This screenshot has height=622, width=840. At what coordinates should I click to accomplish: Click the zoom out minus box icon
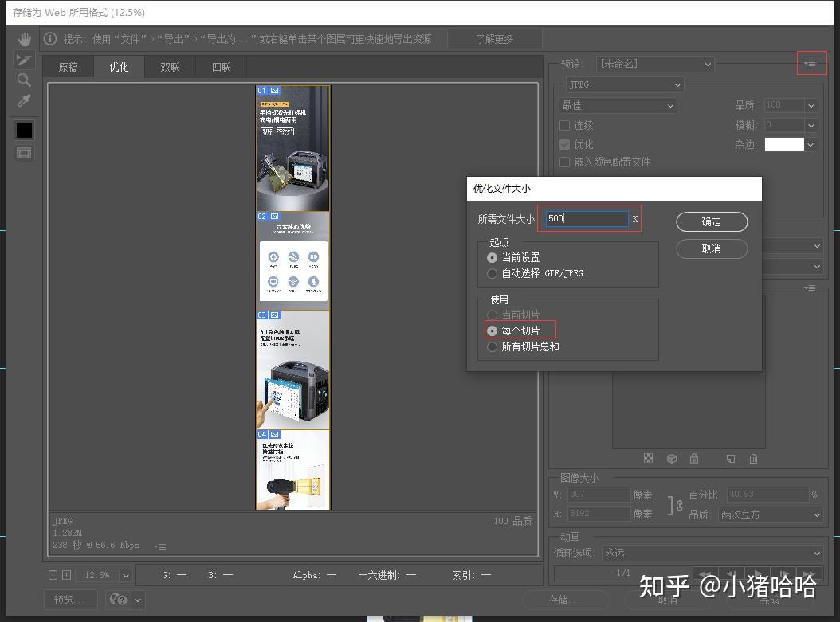pos(53,575)
